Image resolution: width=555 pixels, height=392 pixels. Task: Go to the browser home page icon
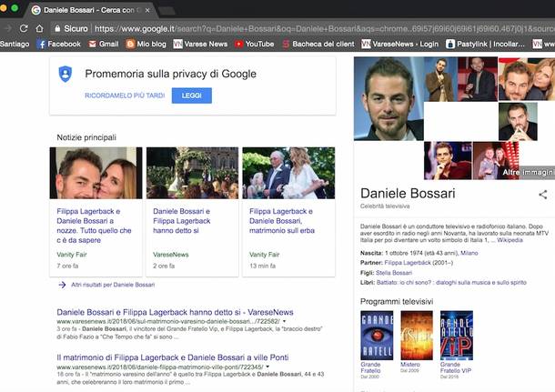[x=39, y=28]
